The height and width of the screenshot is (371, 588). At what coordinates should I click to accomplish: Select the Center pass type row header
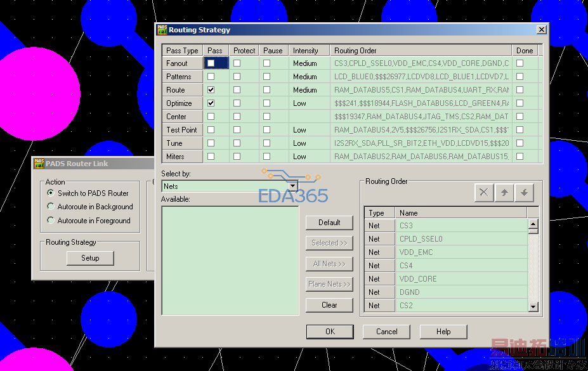[x=183, y=117]
